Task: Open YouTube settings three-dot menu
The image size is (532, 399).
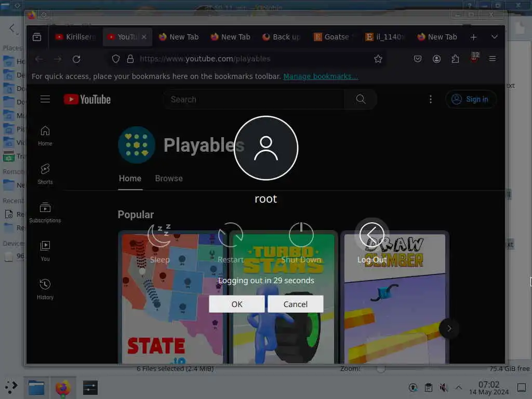Action: pyautogui.click(x=431, y=99)
